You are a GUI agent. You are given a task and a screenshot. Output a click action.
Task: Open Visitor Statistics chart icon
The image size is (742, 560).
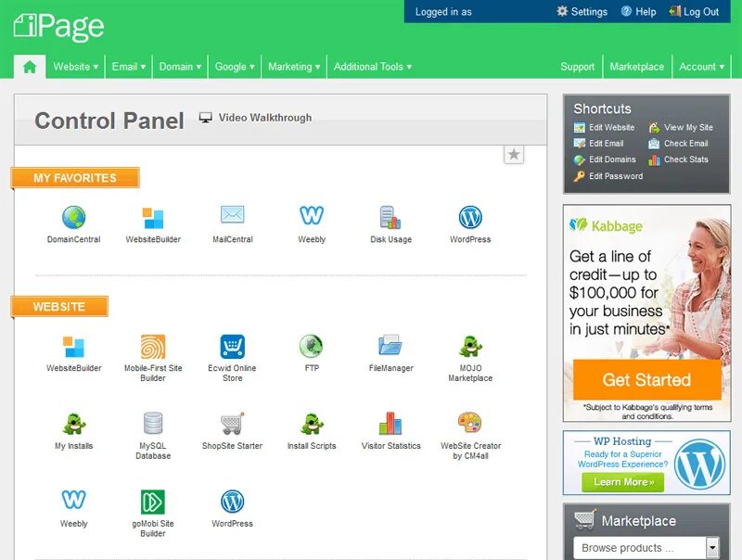pos(390,424)
